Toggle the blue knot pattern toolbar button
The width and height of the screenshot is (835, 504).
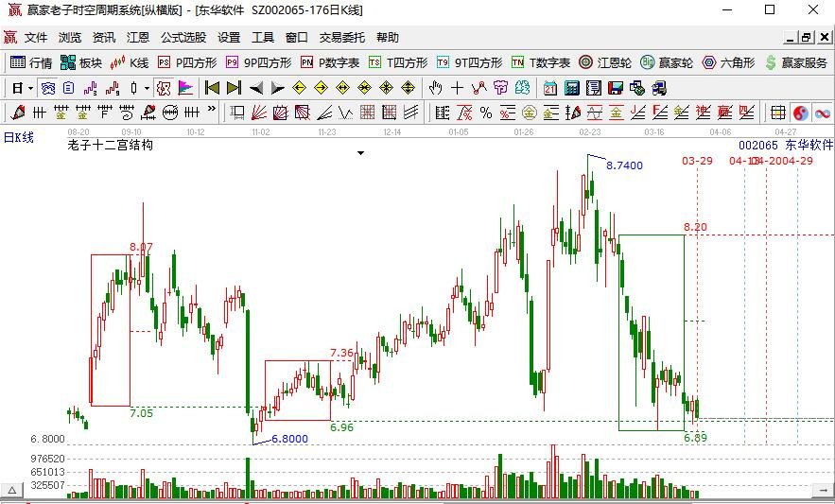(48, 88)
